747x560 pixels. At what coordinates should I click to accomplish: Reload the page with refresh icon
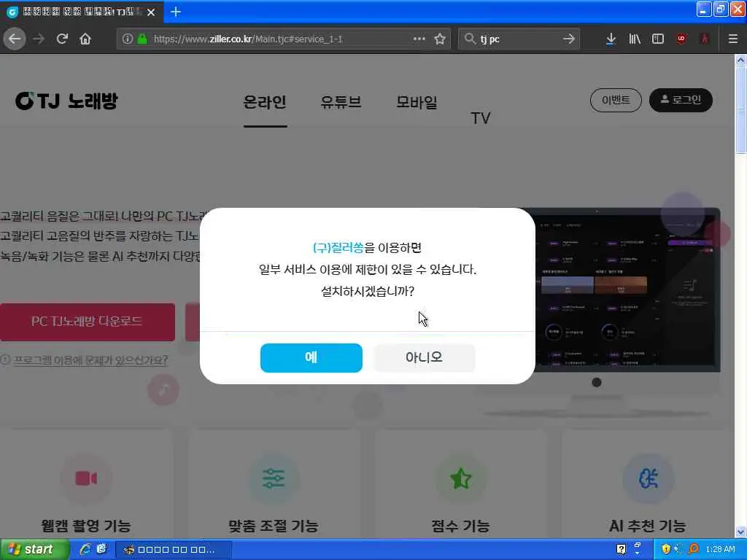pyautogui.click(x=62, y=39)
